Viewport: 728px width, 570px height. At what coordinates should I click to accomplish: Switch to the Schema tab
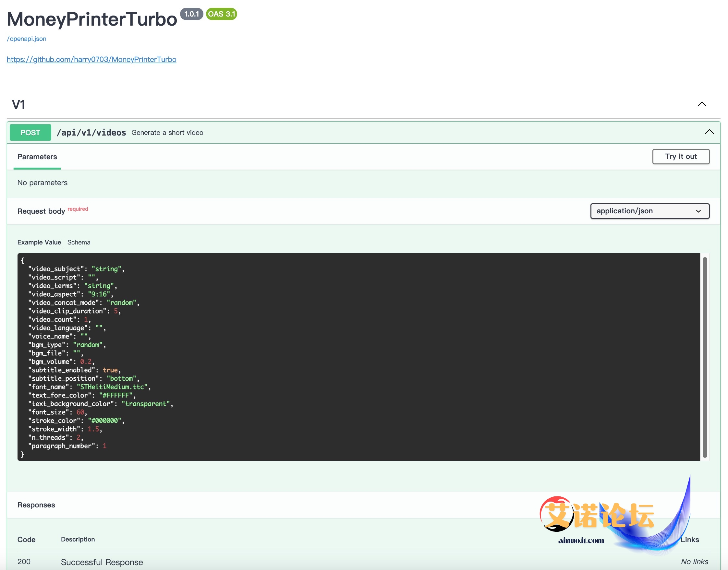[x=79, y=242]
